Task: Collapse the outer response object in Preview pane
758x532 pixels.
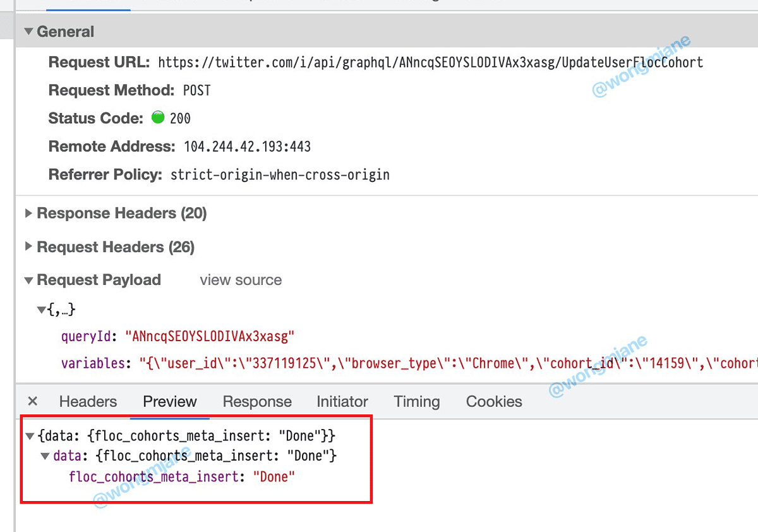Action: pos(30,435)
